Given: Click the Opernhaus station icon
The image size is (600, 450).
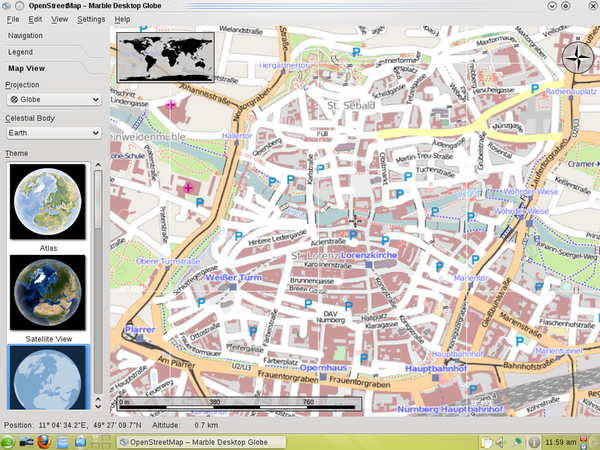Looking at the screenshot, I should [x=323, y=377].
